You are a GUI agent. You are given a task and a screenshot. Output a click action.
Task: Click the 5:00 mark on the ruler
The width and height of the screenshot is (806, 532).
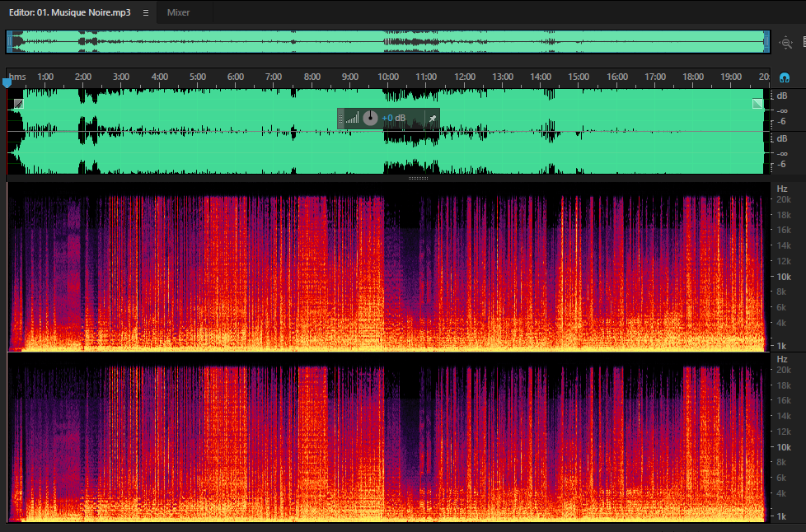(x=198, y=77)
